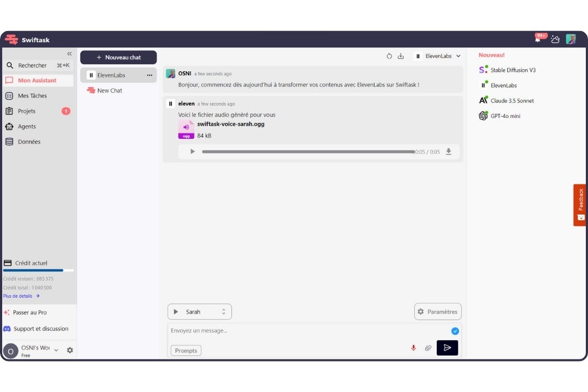
Task: Click the ogg audio file icon
Action: (x=186, y=130)
